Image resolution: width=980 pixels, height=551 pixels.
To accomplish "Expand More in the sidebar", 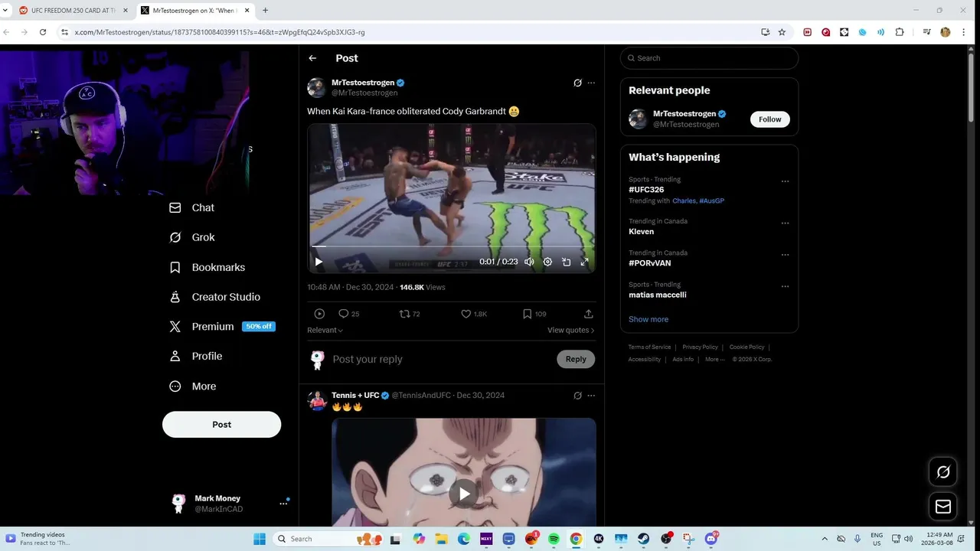I will click(192, 386).
